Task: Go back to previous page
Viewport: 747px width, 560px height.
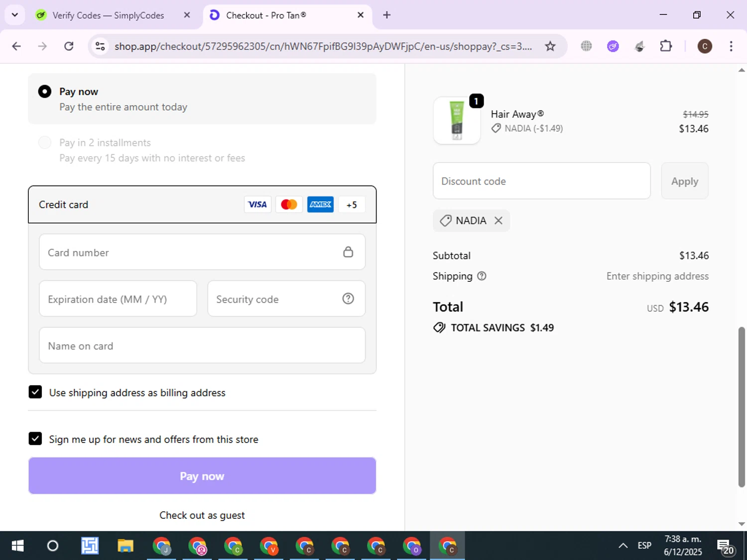Action: [16, 46]
